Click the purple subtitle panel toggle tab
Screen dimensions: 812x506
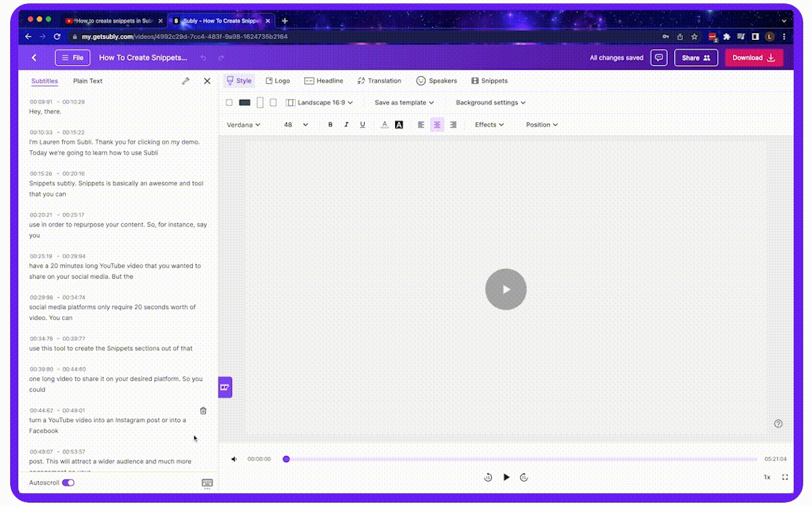pos(225,387)
